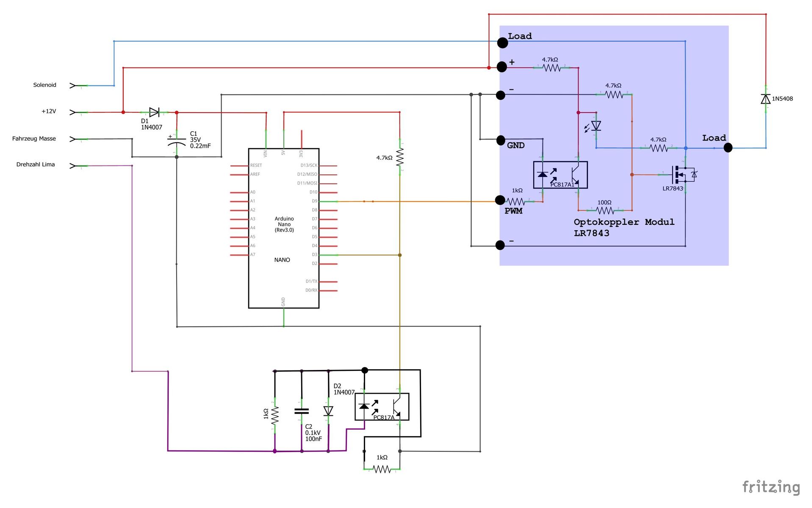Click the D1 1N4007 diode symbol

coord(154,113)
